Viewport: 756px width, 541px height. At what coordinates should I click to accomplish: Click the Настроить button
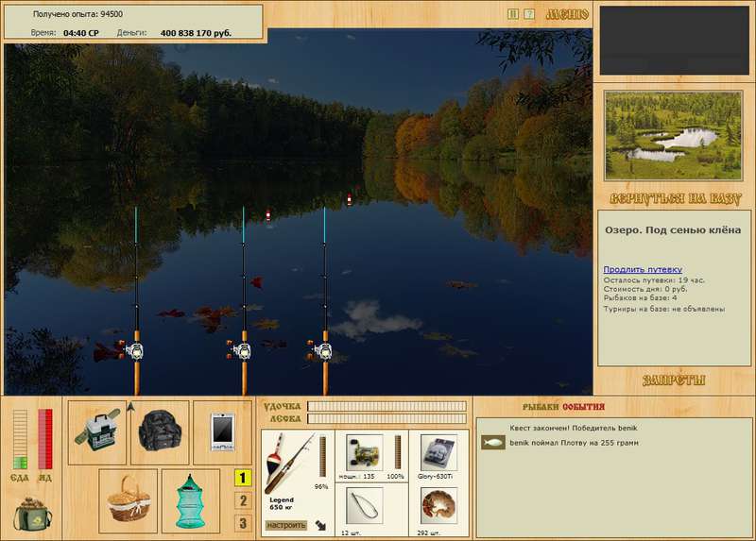point(286,525)
